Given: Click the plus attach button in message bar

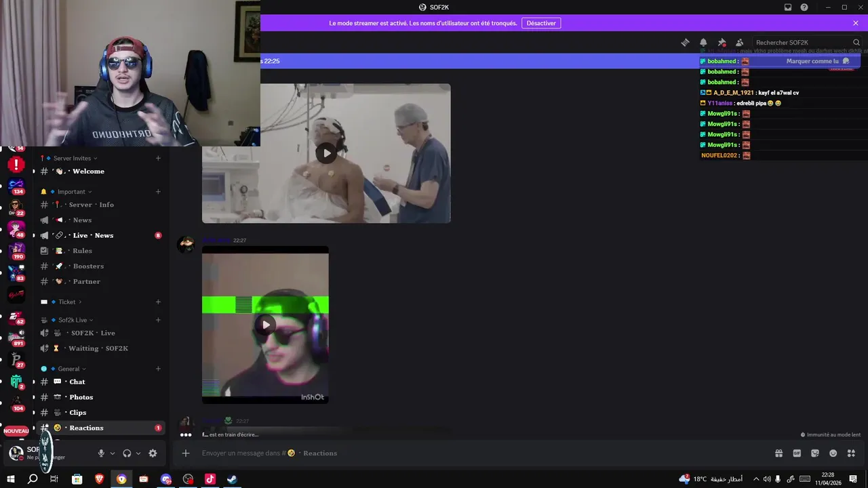Looking at the screenshot, I should pyautogui.click(x=186, y=453).
